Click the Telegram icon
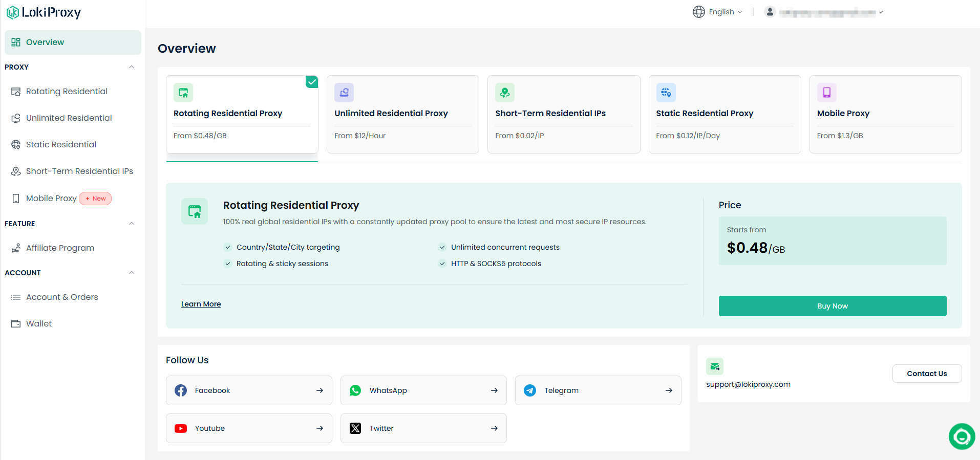Image resolution: width=980 pixels, height=460 pixels. [530, 390]
